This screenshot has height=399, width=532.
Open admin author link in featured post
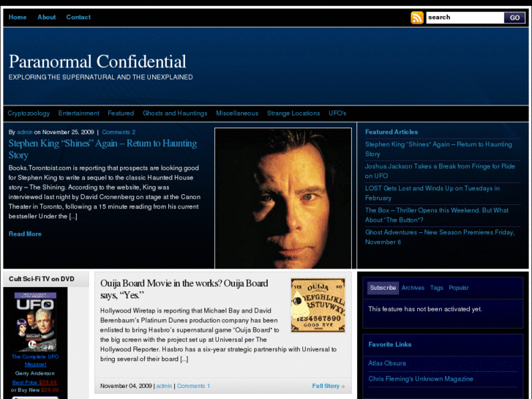(x=24, y=132)
